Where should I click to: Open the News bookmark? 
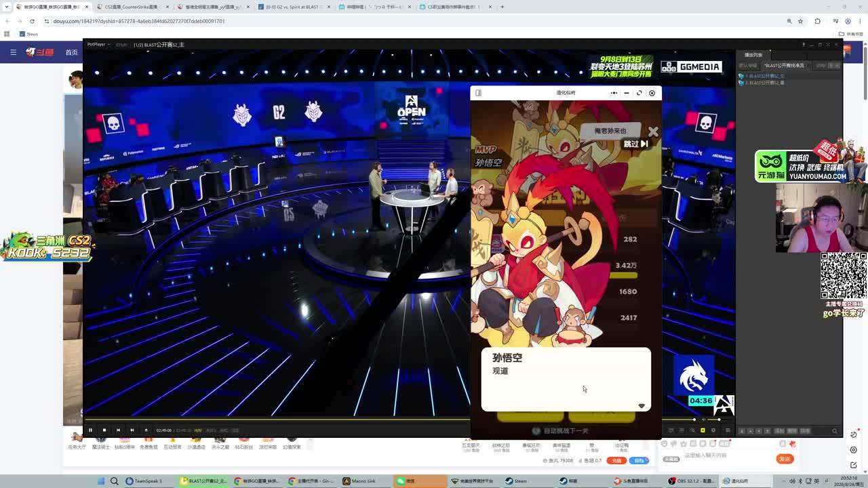click(28, 34)
